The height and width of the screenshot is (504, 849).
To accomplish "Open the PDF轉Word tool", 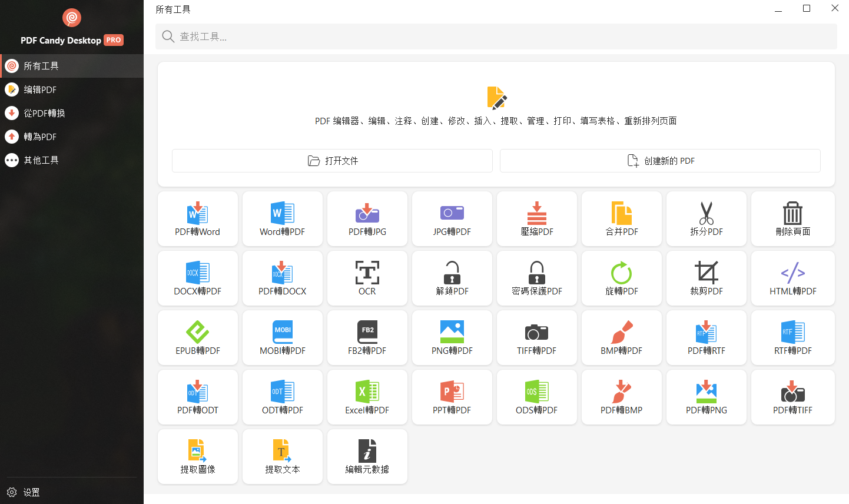I will coord(197,218).
